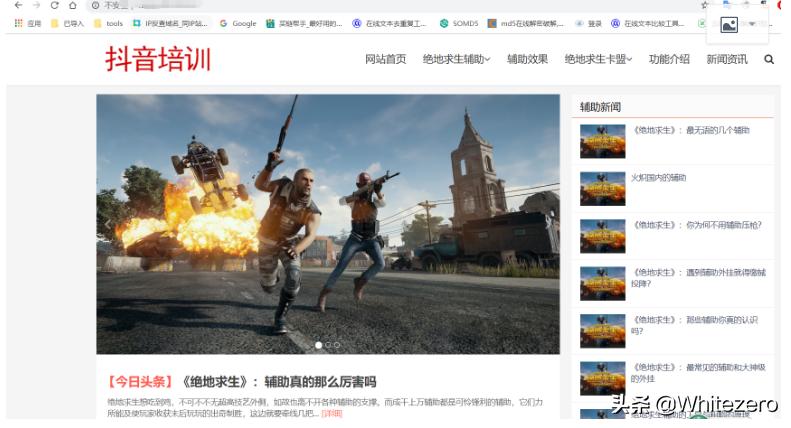Screen dimensions: 791x428
Task: Click the 抖音培训 site logo
Action: [158, 59]
